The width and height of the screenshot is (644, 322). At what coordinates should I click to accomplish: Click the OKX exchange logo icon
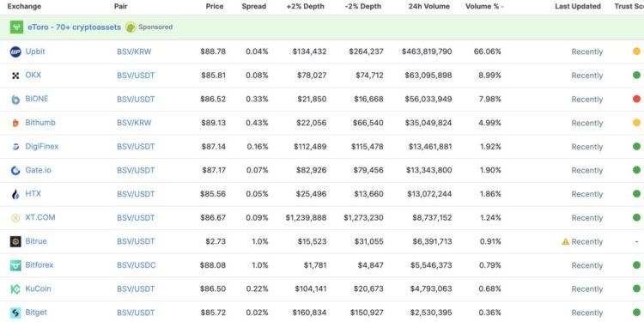click(15, 76)
